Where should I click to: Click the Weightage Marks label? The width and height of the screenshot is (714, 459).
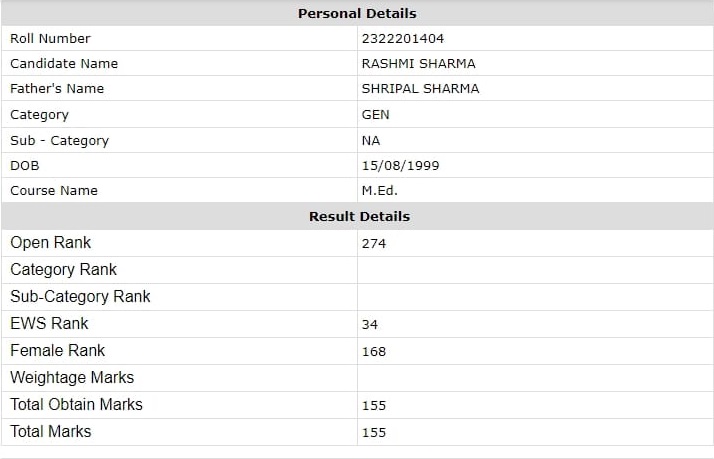tap(72, 377)
